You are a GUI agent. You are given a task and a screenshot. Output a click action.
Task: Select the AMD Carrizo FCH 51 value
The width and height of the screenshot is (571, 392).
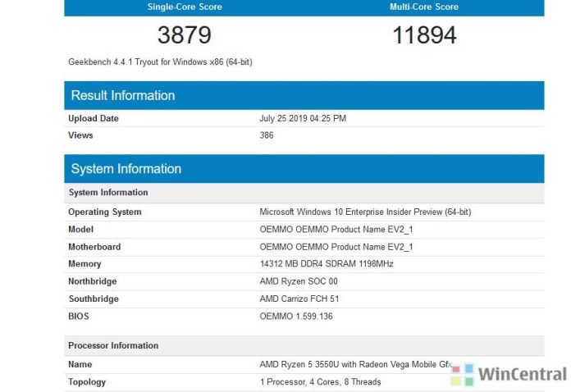pos(299,299)
